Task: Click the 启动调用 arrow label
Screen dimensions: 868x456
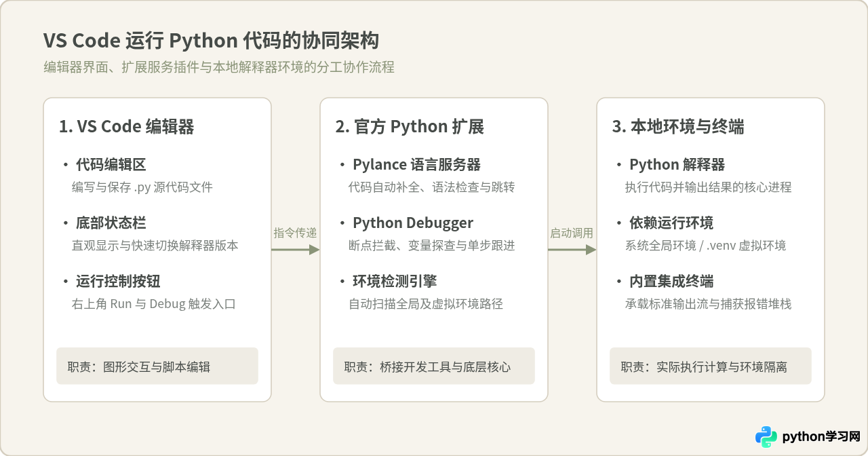Action: [x=572, y=233]
